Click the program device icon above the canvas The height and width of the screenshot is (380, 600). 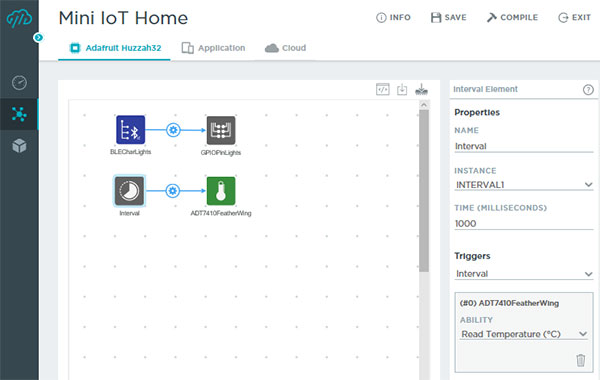[421, 89]
